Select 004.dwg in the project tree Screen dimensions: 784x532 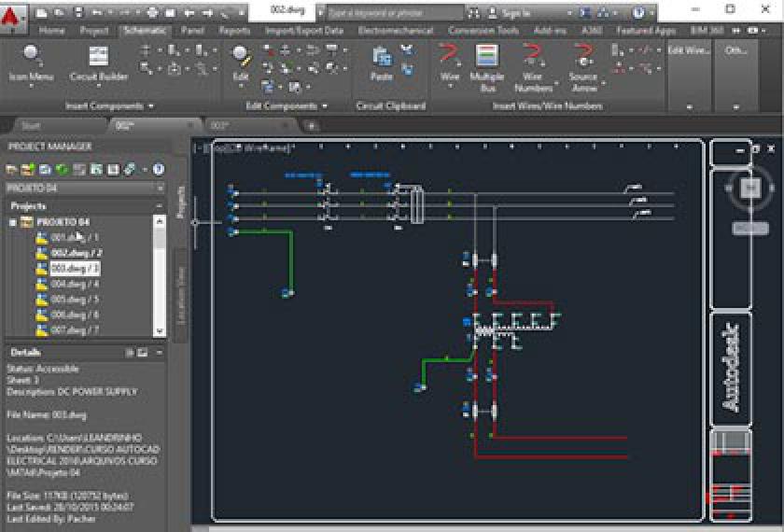(73, 284)
